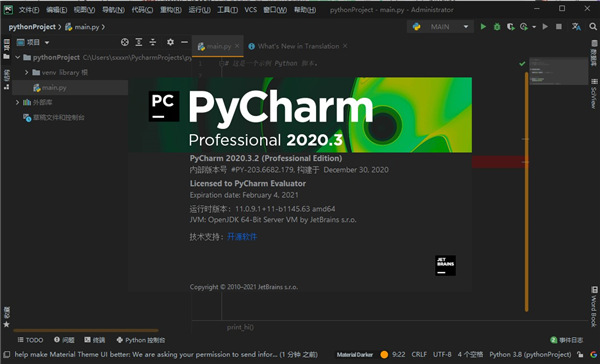Click locate-opened-file target icon in Project panel
The height and width of the screenshot is (364, 600).
(x=125, y=42)
